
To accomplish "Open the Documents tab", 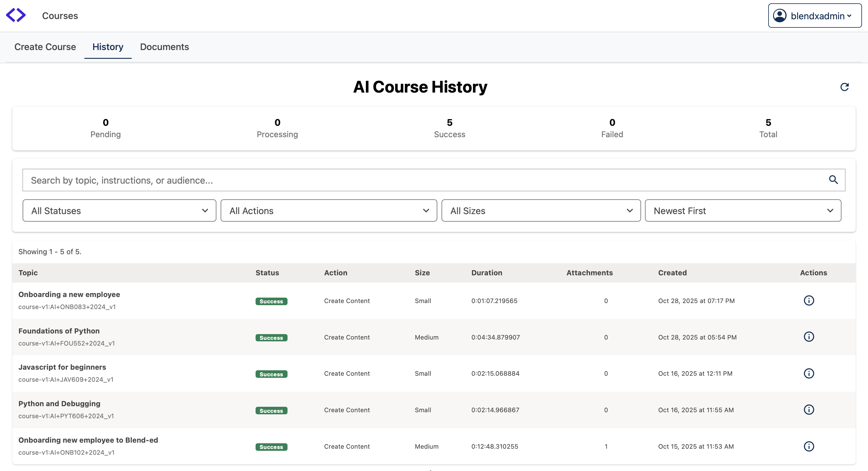I will coord(165,47).
